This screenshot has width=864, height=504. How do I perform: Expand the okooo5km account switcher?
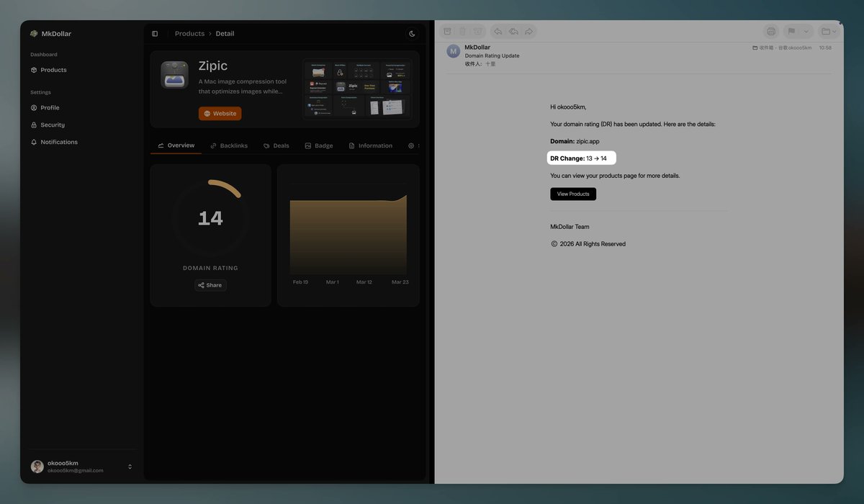pos(130,467)
